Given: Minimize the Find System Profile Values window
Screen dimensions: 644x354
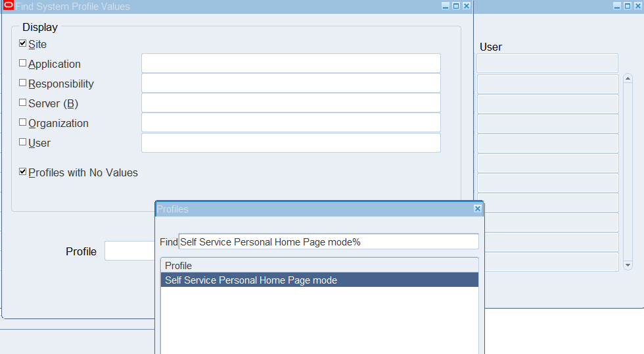Looking at the screenshot, I should [446, 6].
